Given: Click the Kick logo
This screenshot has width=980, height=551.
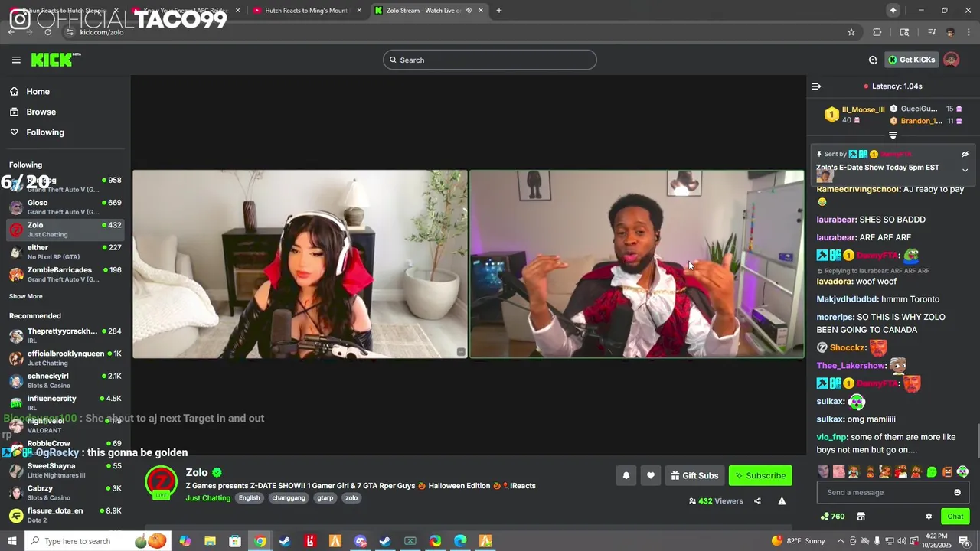Looking at the screenshot, I should pyautogui.click(x=55, y=60).
